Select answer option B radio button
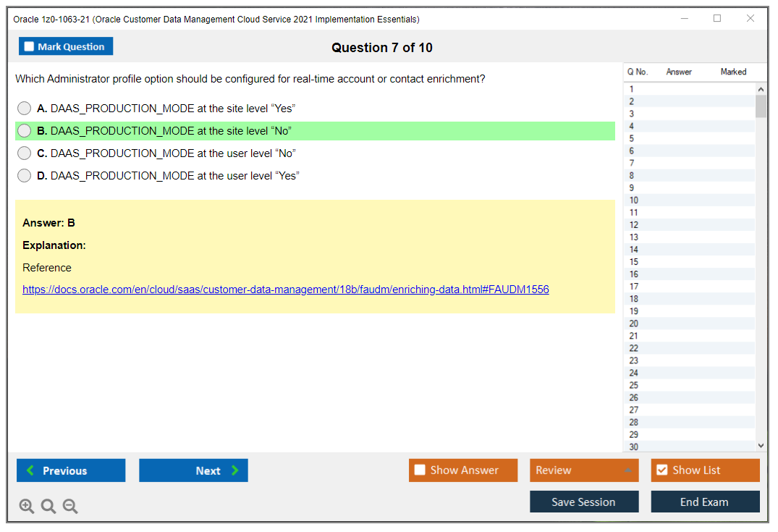778x532 pixels. [x=24, y=130]
